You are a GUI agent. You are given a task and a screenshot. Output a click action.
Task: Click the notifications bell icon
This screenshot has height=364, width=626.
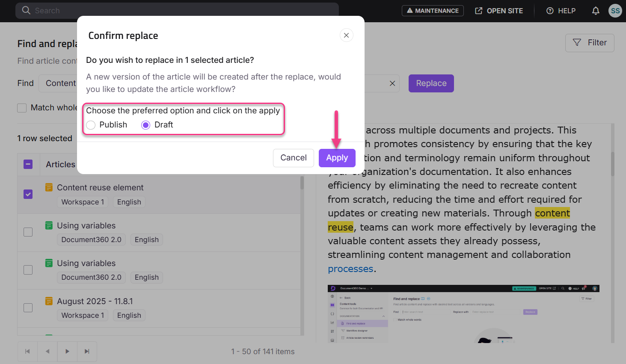pyautogui.click(x=595, y=11)
